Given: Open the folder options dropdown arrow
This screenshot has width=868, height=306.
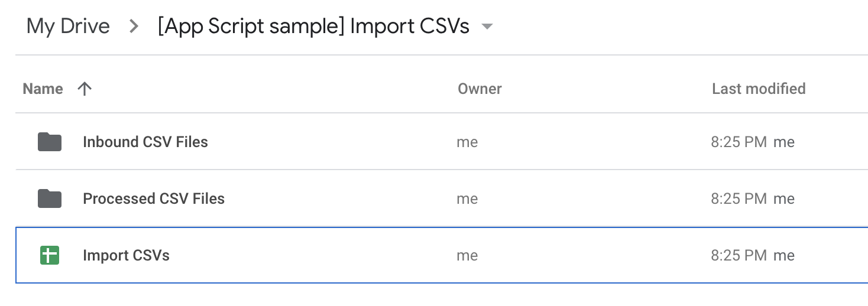Looking at the screenshot, I should (487, 27).
